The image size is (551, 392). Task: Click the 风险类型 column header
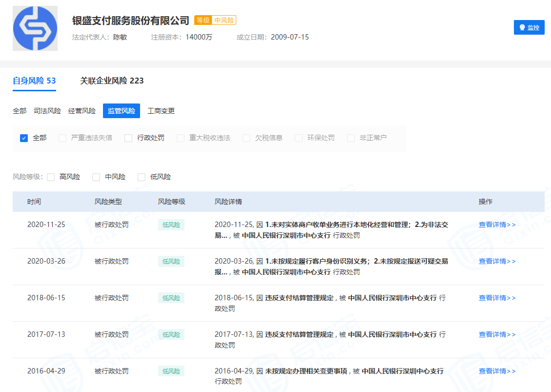[x=108, y=202]
